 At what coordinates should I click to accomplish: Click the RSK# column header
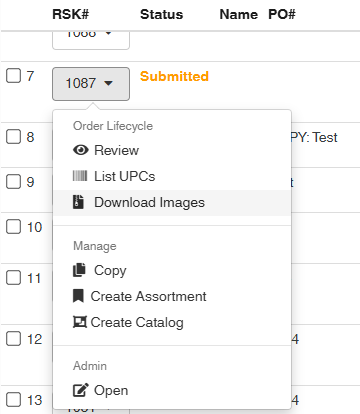tap(71, 14)
